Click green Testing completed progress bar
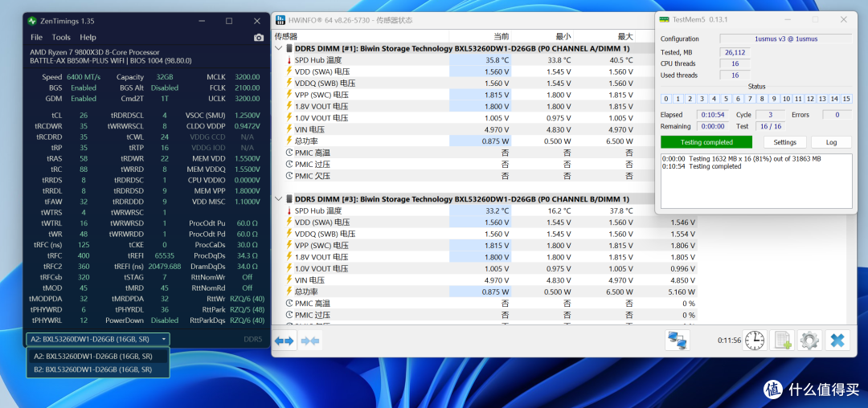868x408 pixels. click(x=706, y=142)
